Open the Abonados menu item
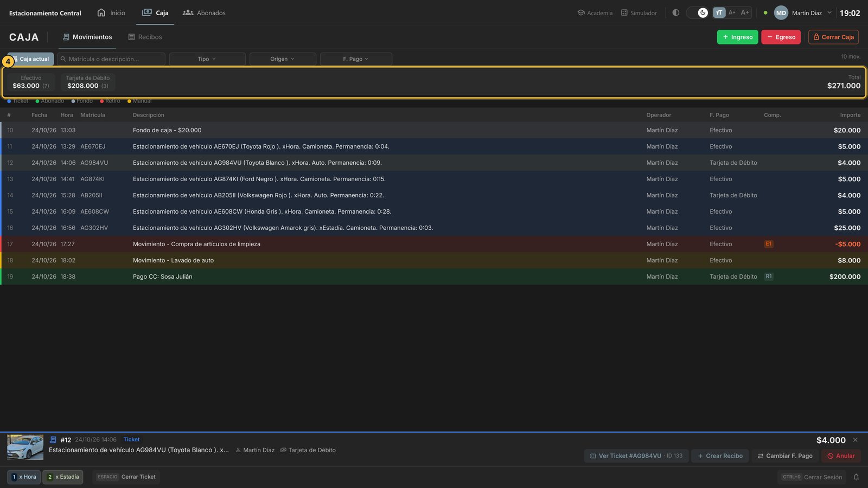The width and height of the screenshot is (868, 488). click(x=204, y=12)
